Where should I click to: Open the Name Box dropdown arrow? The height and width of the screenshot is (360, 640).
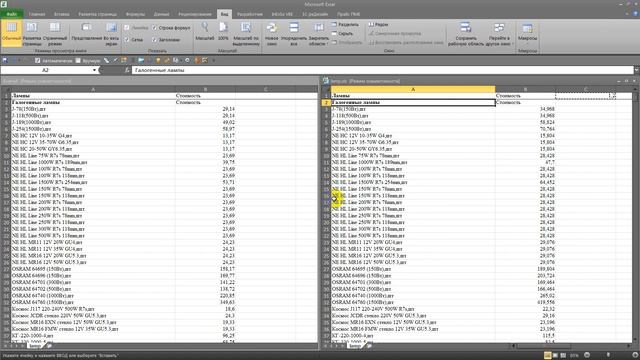click(x=94, y=70)
